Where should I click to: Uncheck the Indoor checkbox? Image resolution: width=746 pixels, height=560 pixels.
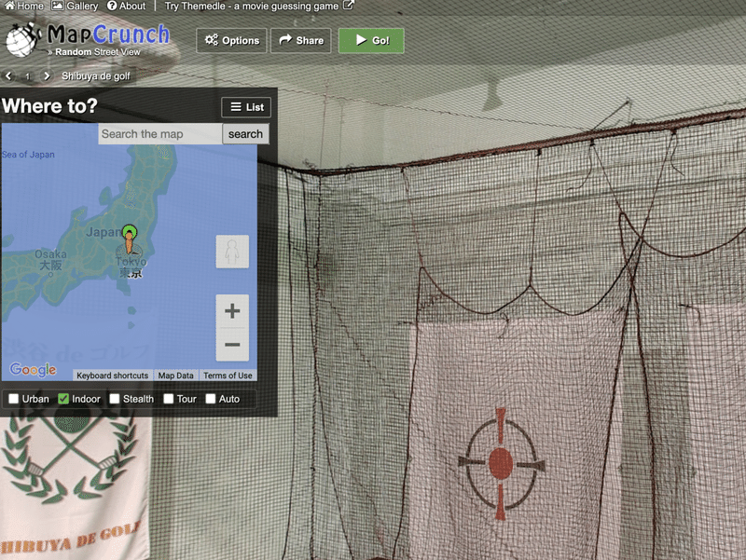(x=63, y=399)
